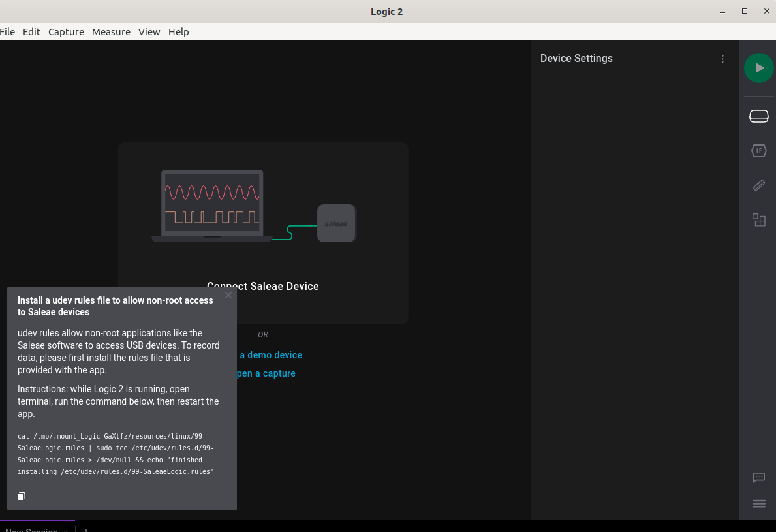Open the View menu

149,32
